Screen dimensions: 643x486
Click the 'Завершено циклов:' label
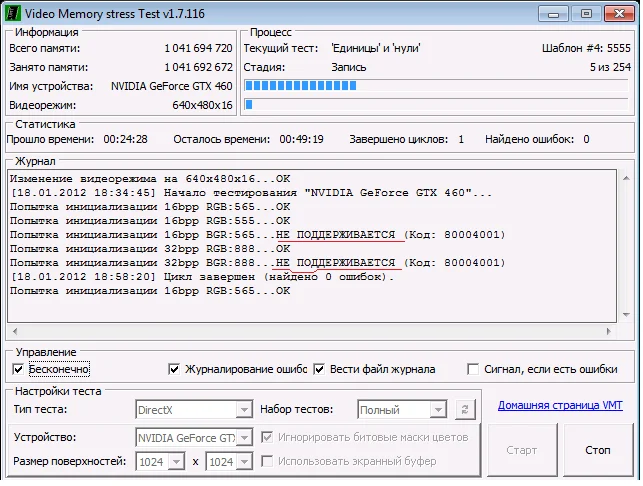point(399,139)
